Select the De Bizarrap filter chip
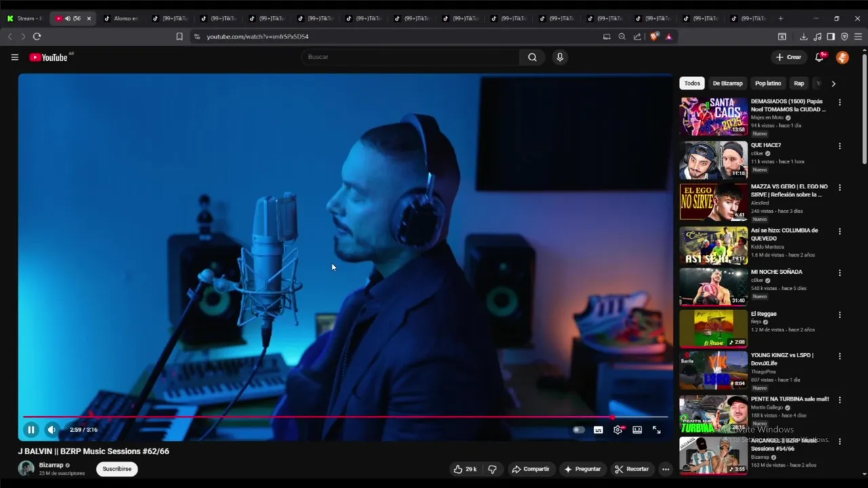868x488 pixels. [x=727, y=83]
